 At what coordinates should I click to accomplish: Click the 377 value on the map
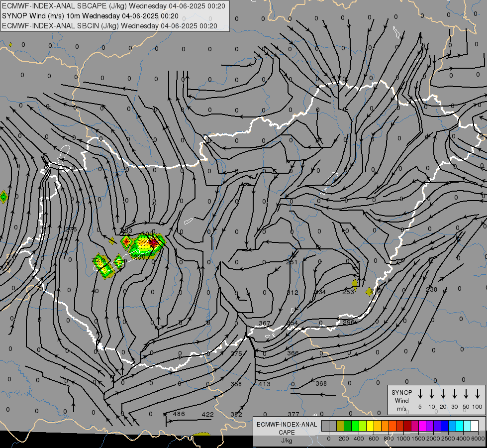click(x=293, y=415)
